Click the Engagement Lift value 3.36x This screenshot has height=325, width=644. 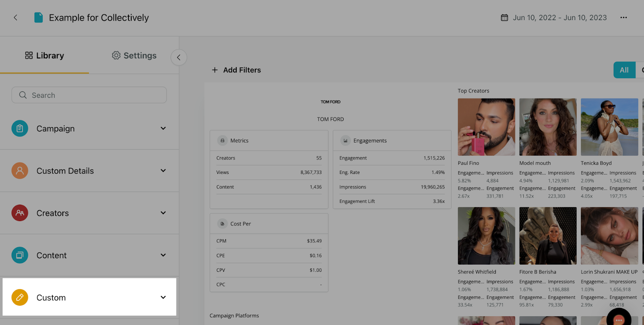click(x=439, y=201)
